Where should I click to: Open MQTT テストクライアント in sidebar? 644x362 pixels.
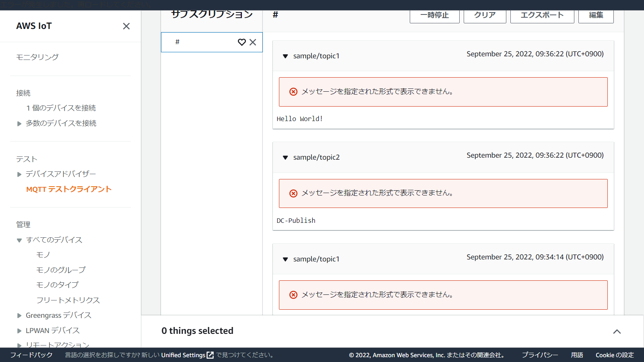coord(69,189)
